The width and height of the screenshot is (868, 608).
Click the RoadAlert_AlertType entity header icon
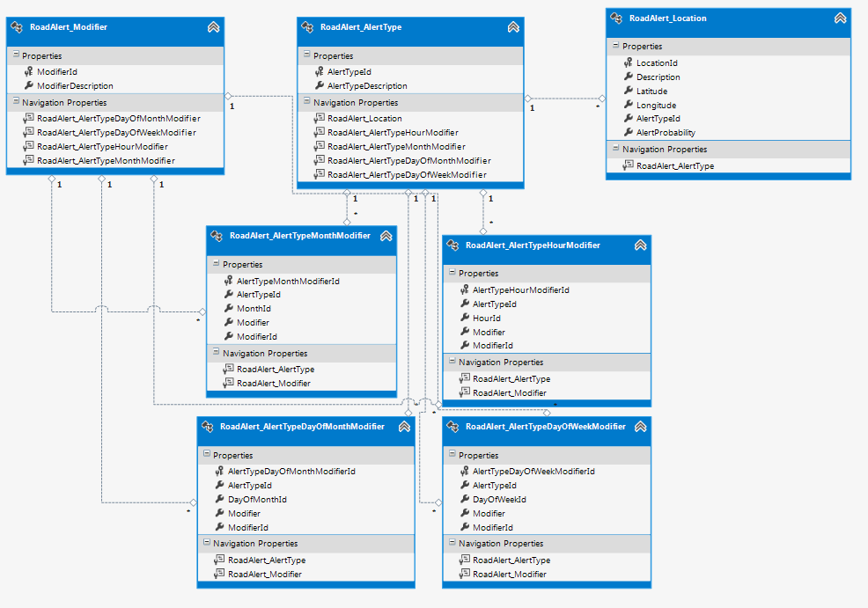point(309,27)
